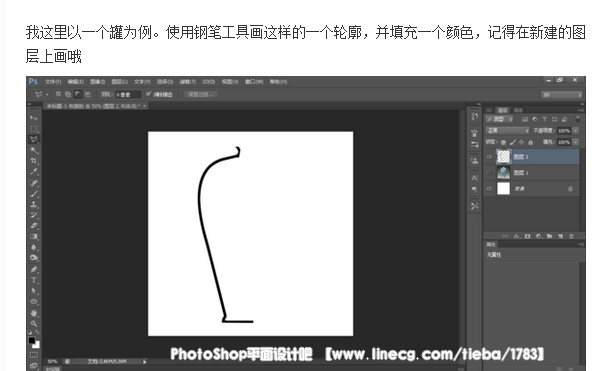Open the 文件(F) menu
The width and height of the screenshot is (594, 371).
(x=53, y=82)
